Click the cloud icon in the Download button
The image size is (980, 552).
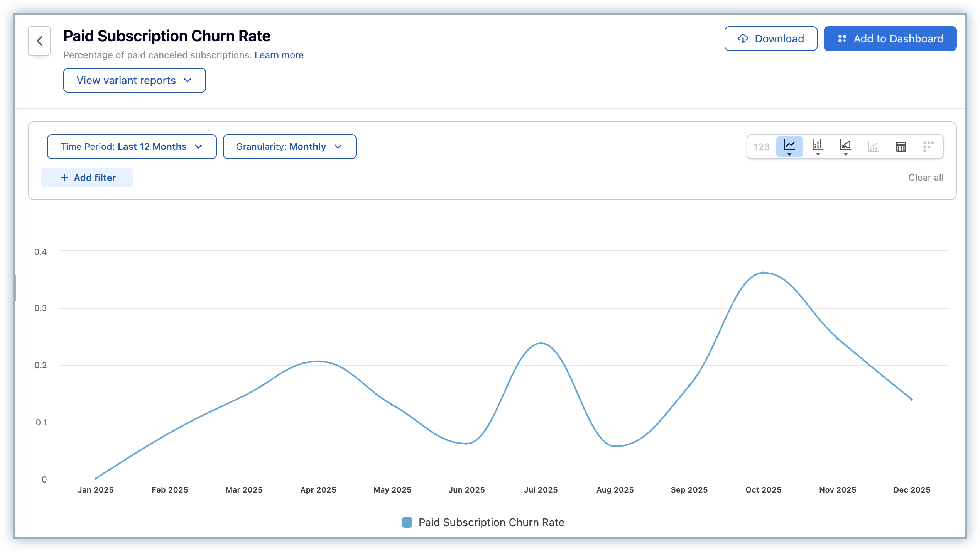pos(743,39)
